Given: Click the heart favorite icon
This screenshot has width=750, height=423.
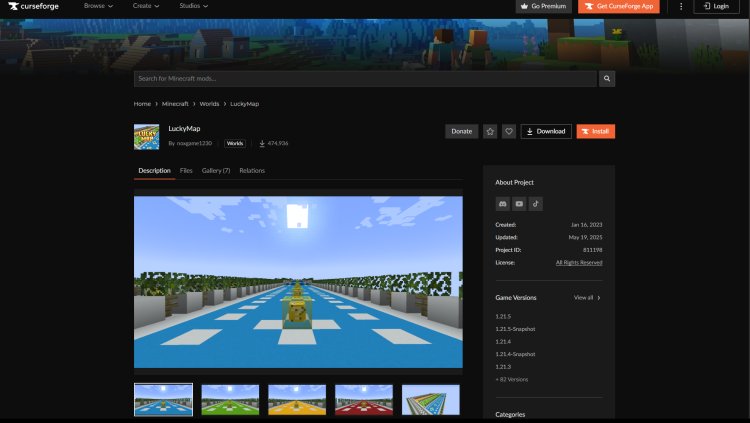Looking at the screenshot, I should pyautogui.click(x=509, y=131).
